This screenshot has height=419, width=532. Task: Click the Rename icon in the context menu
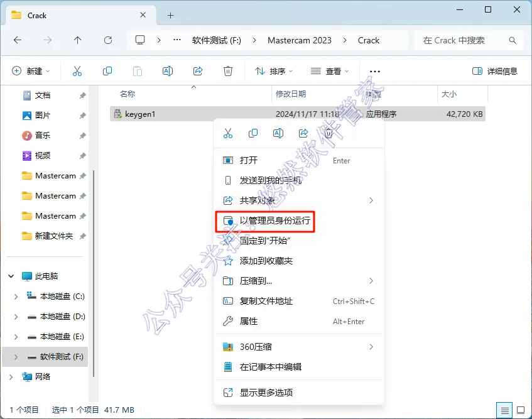coord(278,133)
